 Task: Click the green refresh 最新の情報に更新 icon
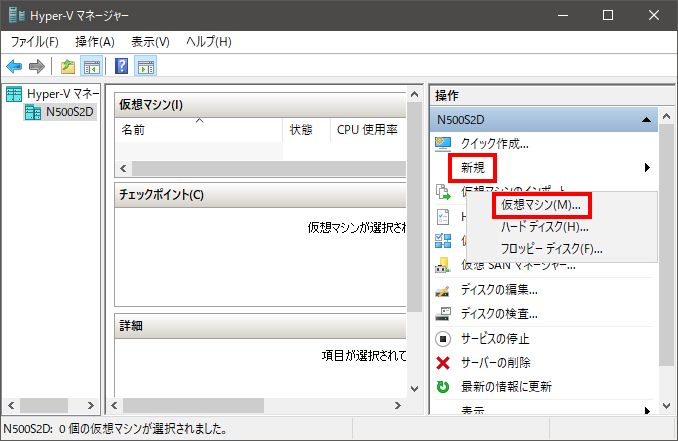point(443,387)
